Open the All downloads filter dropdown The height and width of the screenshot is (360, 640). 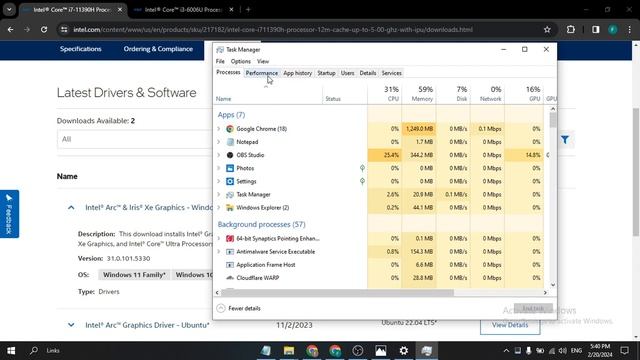pyautogui.click(x=135, y=139)
